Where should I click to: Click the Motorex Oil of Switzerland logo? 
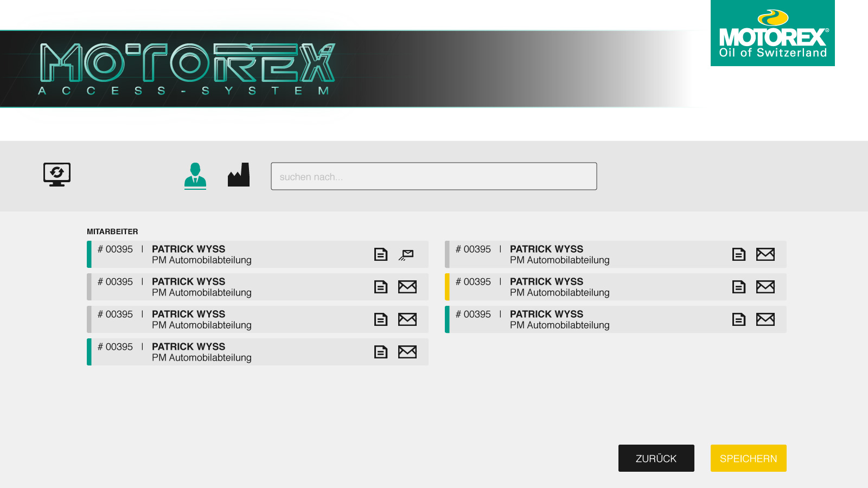click(773, 34)
